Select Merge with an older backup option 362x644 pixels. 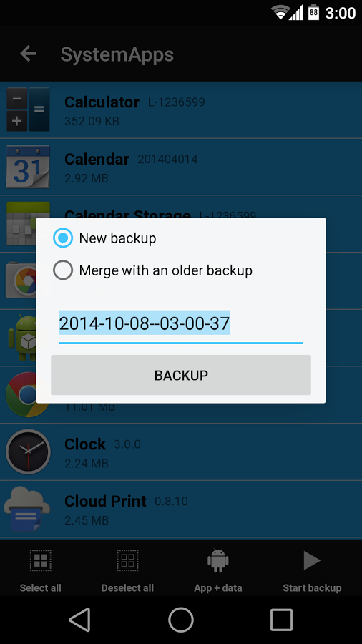tap(63, 270)
